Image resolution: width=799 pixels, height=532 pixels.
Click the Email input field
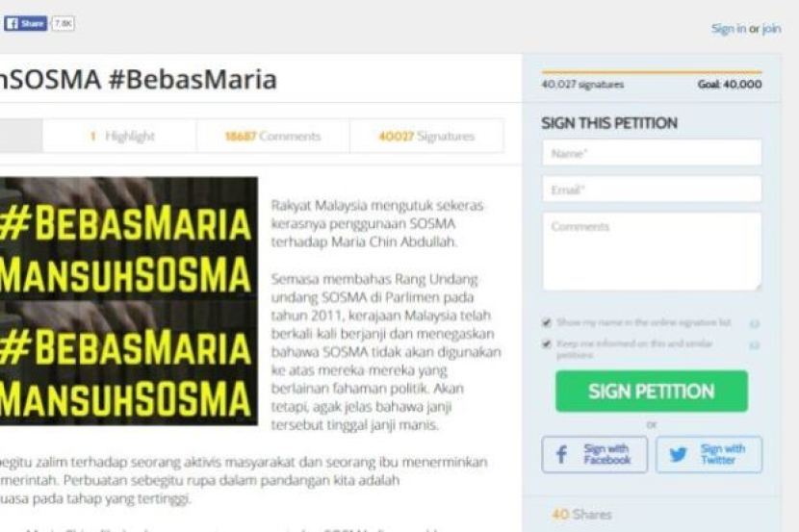(652, 189)
